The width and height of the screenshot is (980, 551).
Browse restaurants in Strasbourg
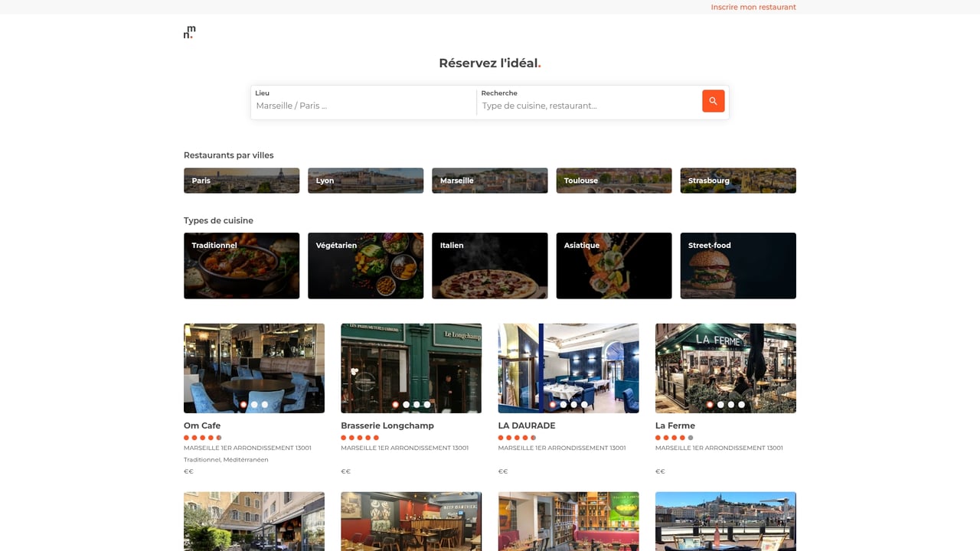(x=737, y=181)
